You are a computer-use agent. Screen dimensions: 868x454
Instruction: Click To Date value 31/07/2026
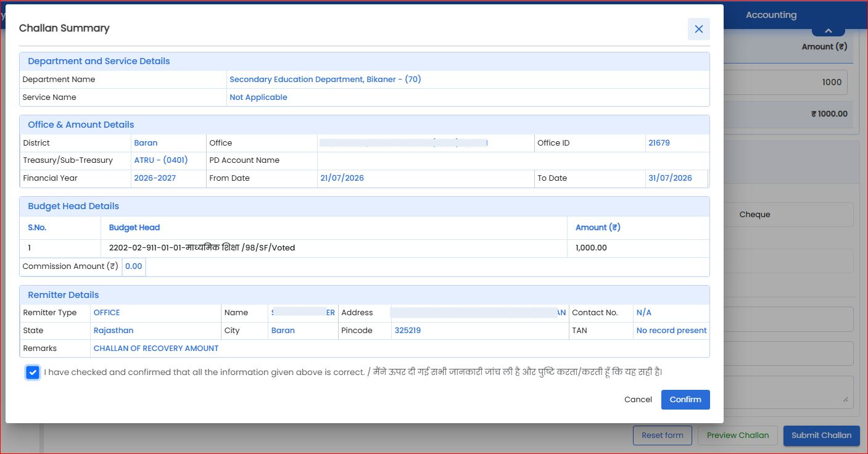click(670, 178)
